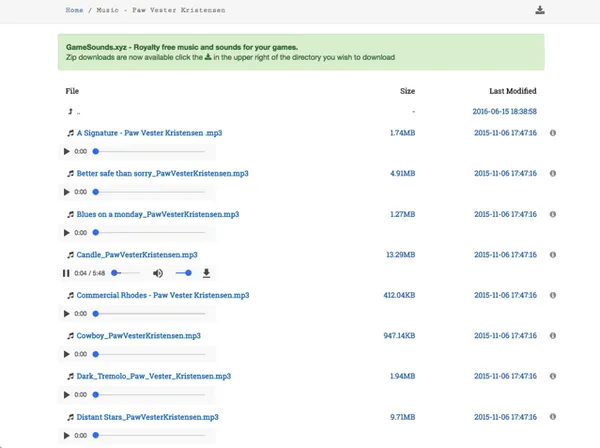600x448 pixels.
Task: Click info icon for Cowboy file
Action: [553, 336]
